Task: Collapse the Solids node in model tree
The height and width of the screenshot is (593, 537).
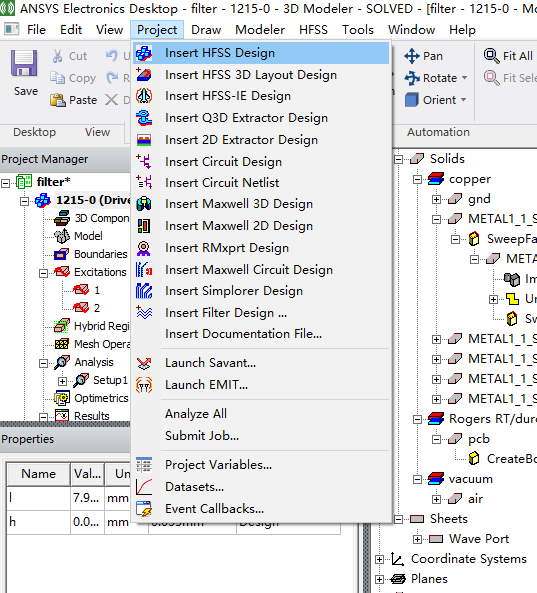Action: (398, 160)
